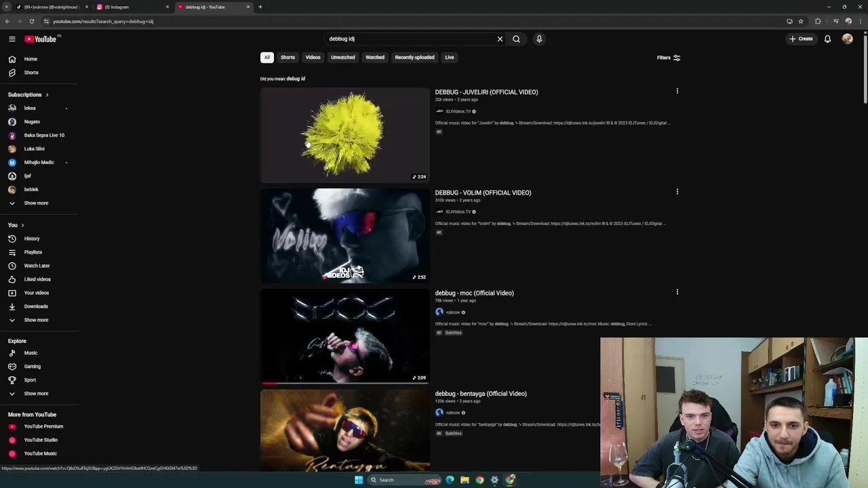Open more options for DEBBUG - VOLIM video

(x=677, y=192)
